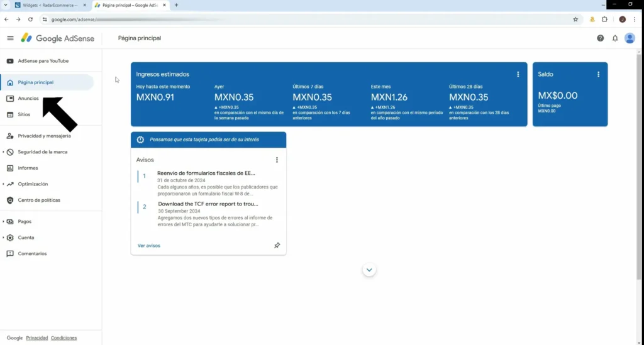The width and height of the screenshot is (644, 345).
Task: Open the Help question mark icon
Action: pos(600,38)
